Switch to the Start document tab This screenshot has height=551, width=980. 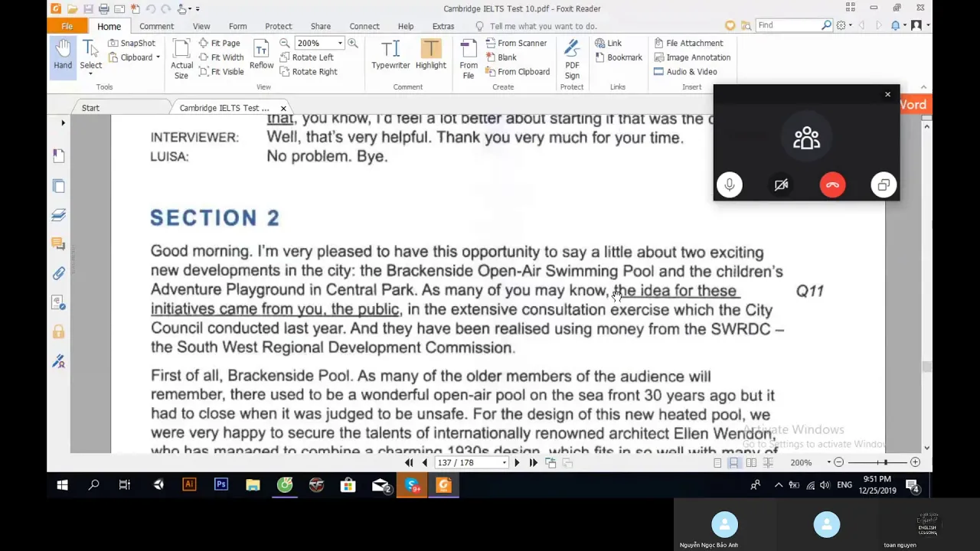[x=90, y=108]
